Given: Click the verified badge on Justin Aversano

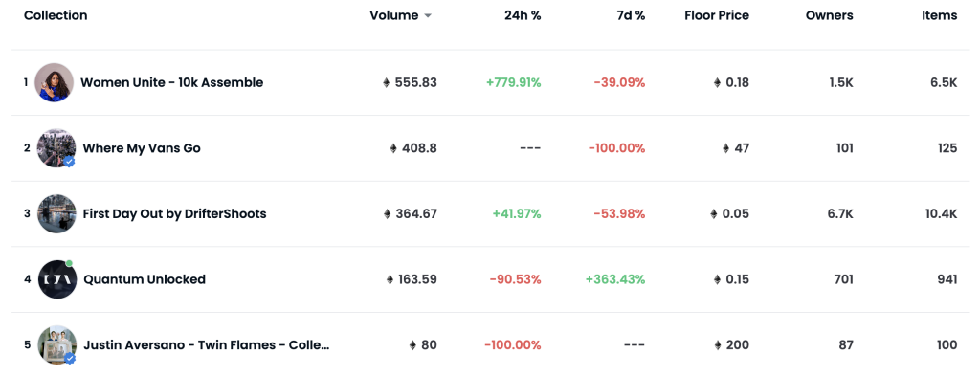Looking at the screenshot, I should pos(70,359).
